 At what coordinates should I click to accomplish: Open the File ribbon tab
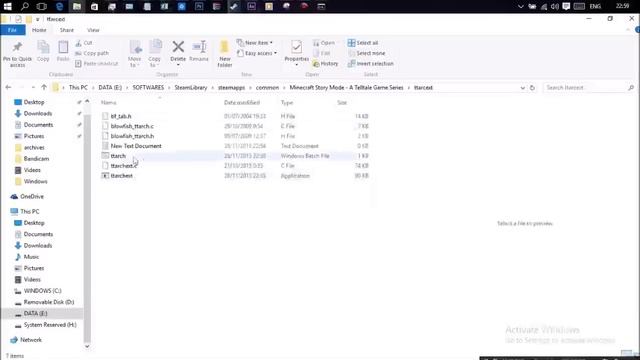pos(13,30)
